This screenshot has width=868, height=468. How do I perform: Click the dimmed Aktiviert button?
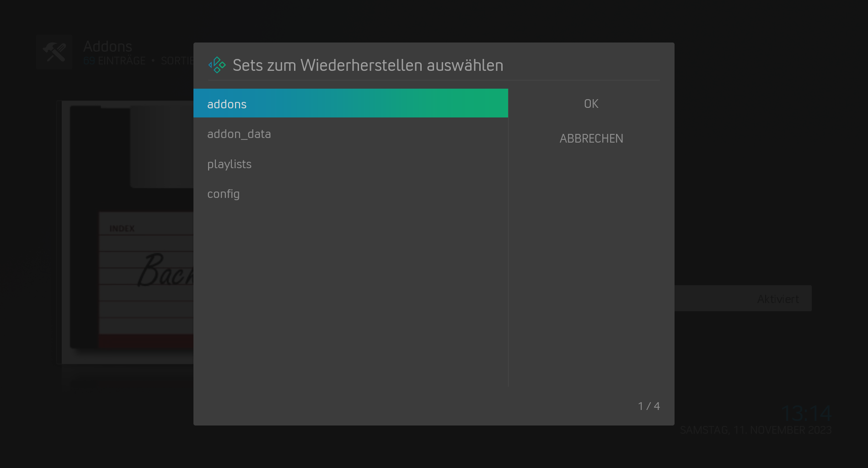tap(743, 298)
